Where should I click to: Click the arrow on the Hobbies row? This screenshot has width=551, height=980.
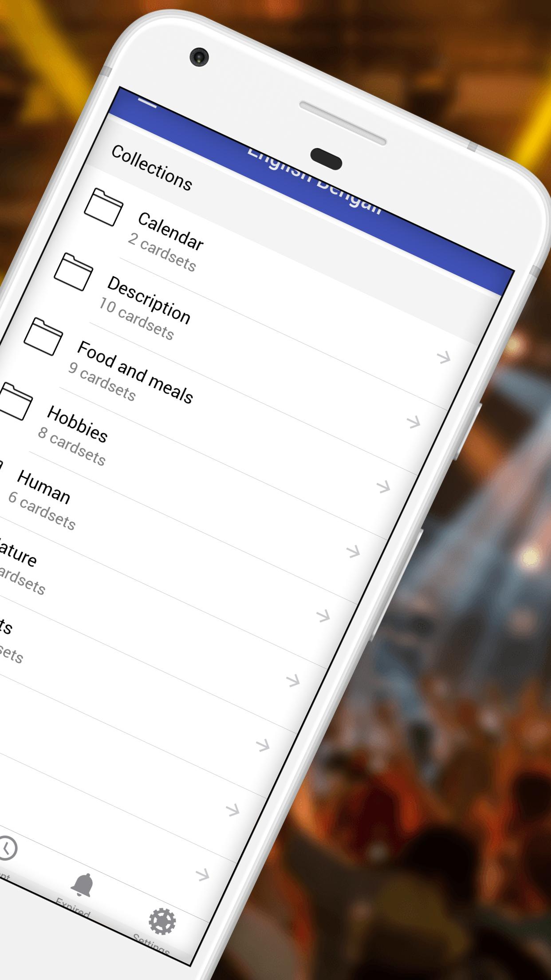353,552
